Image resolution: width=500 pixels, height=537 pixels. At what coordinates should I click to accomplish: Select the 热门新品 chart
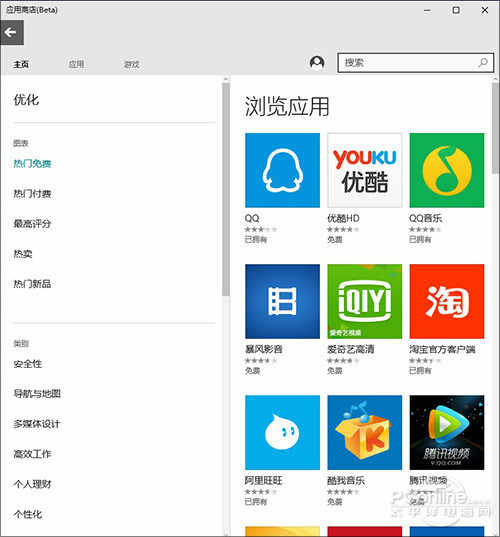(x=32, y=284)
